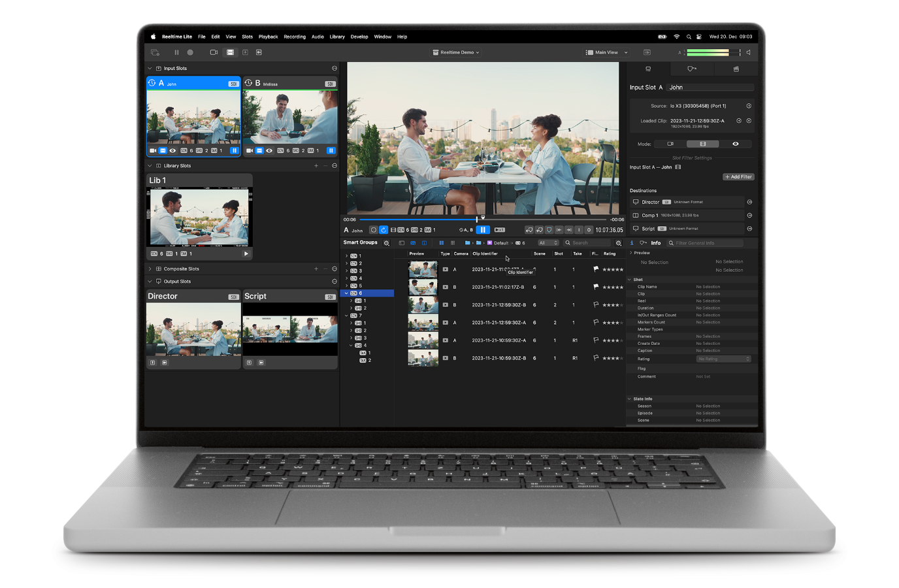
Task: Click the playback progress bar in the viewer
Action: click(x=483, y=220)
